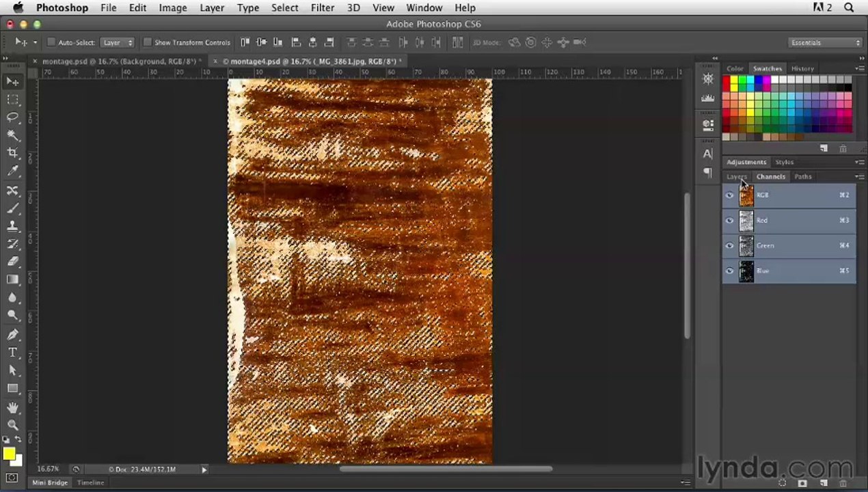Open the Mini Bridge tab
Screen dimensions: 868x492
pyautogui.click(x=50, y=482)
